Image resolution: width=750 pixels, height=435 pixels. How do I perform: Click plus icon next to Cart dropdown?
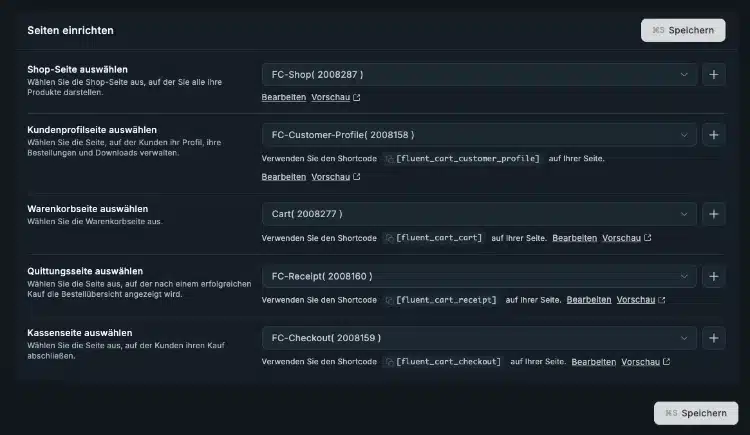[714, 214]
